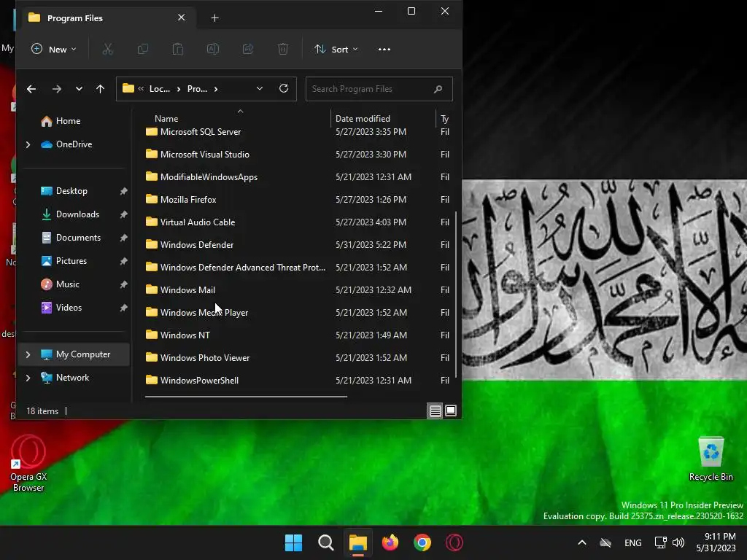Click the Share icon in toolbar

point(248,49)
